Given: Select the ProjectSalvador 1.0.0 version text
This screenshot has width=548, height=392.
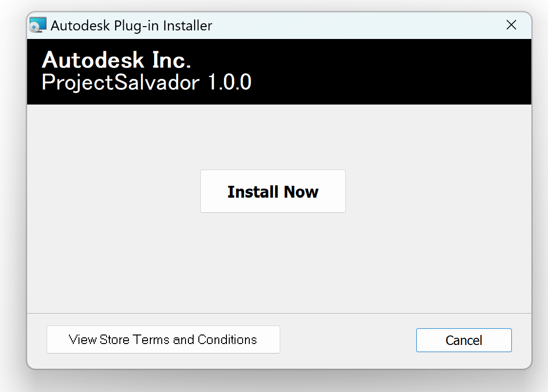Looking at the screenshot, I should 146,83.
